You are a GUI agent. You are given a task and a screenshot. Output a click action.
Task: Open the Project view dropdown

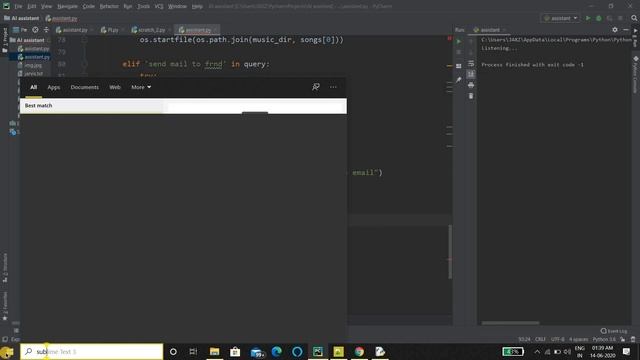pyautogui.click(x=20, y=30)
